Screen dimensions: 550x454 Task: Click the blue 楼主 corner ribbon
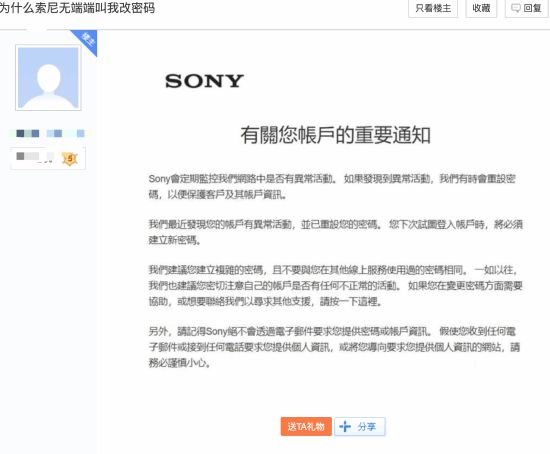(x=86, y=40)
